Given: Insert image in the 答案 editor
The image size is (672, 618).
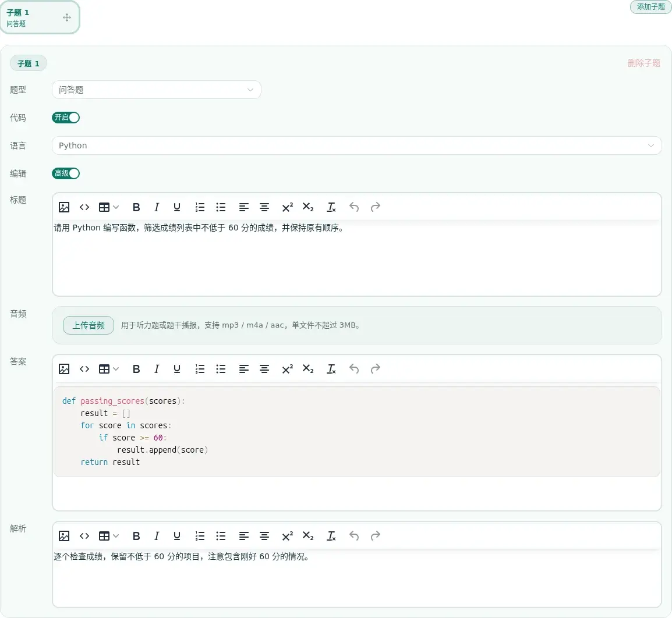Looking at the screenshot, I should [x=64, y=369].
